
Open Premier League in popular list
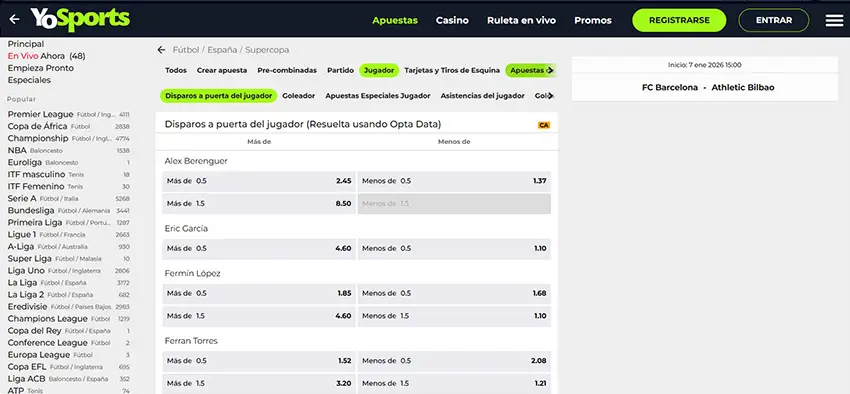[68, 114]
